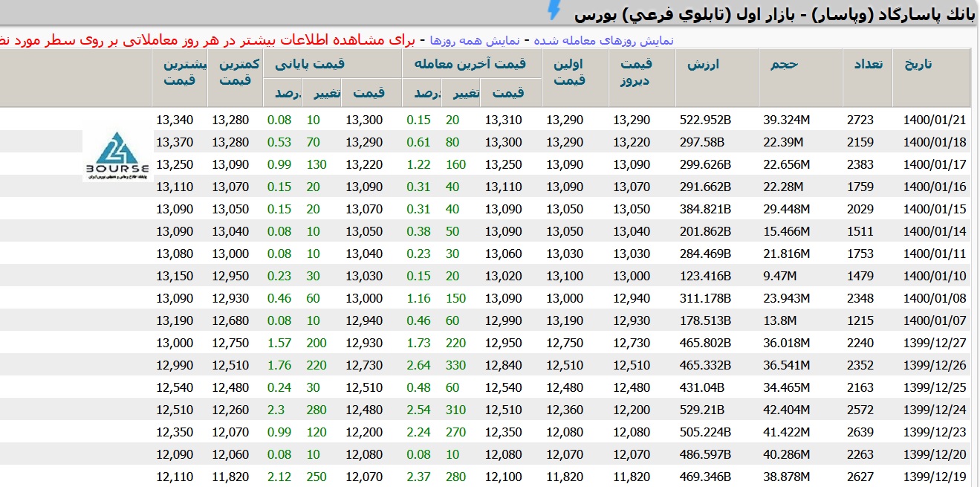Click the 'قیمت دیروز' column header
The width and height of the screenshot is (980, 487).
[637, 71]
